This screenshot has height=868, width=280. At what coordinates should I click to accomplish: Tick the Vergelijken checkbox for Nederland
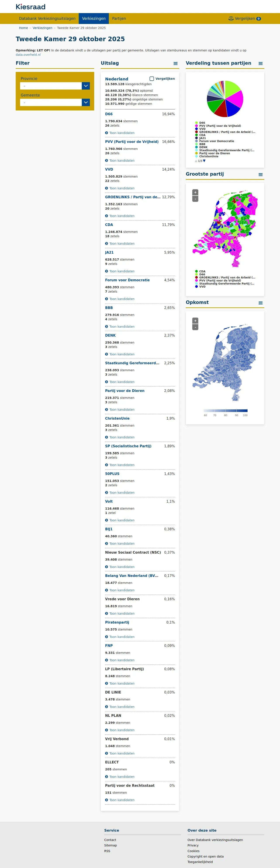(x=152, y=78)
